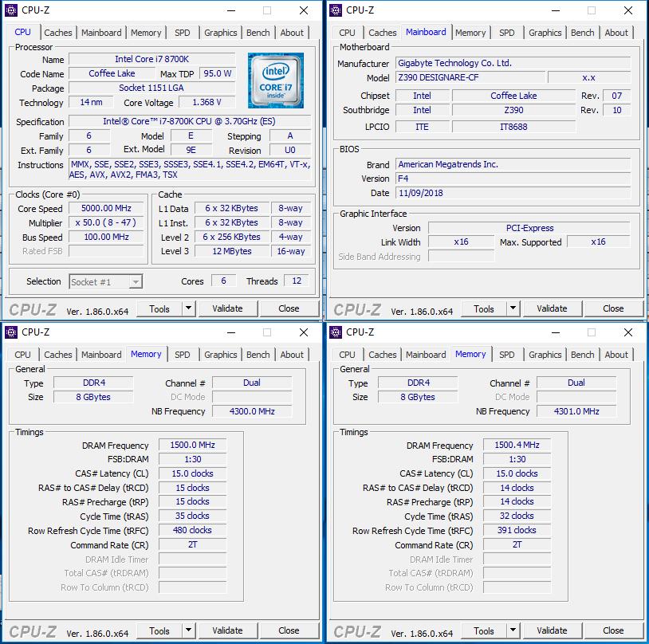Click Tools button in the 4301.0 MHz Memory window
This screenshot has width=649, height=644.
point(484,630)
